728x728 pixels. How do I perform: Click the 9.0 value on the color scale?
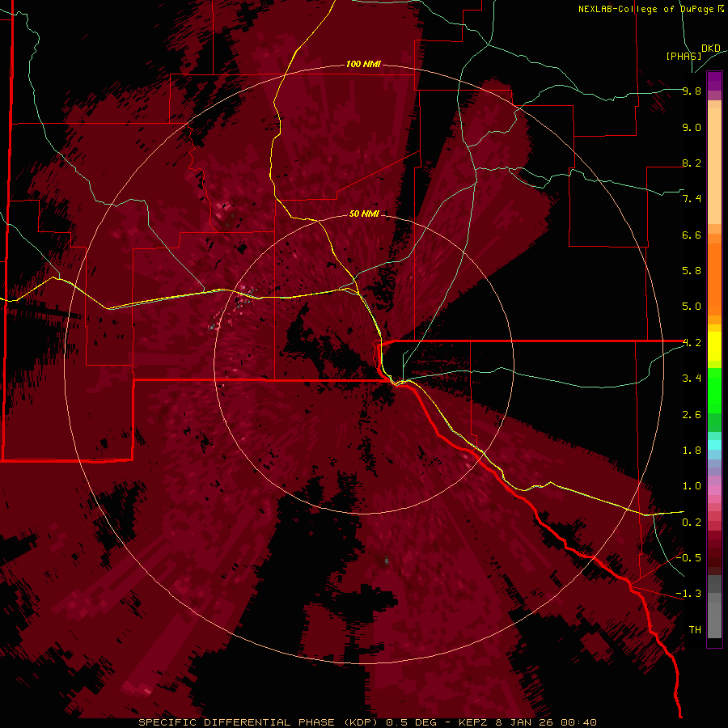[692, 128]
